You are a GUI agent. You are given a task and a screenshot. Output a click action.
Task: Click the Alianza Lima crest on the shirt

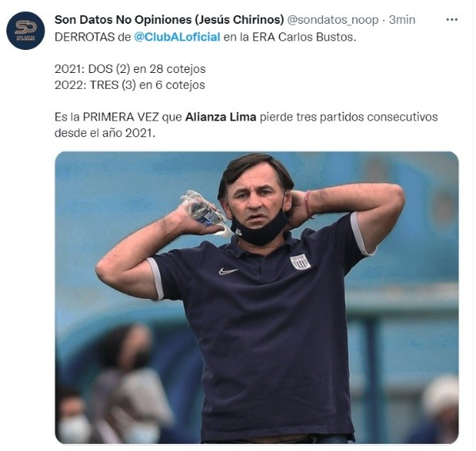pos(300,262)
